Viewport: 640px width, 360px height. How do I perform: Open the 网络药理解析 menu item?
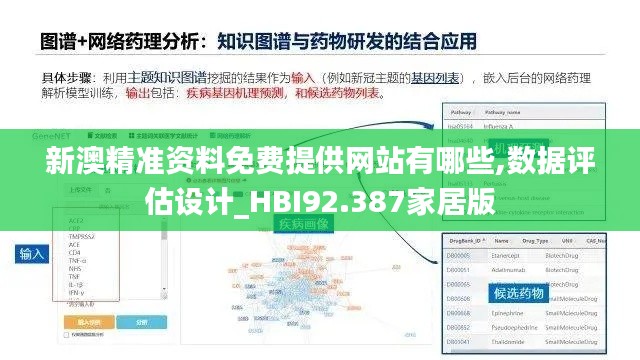[231, 136]
